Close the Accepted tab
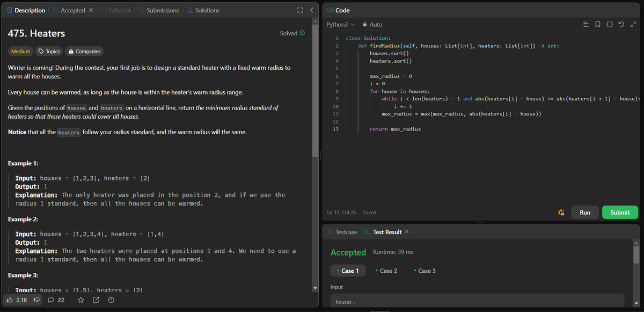 91,10
